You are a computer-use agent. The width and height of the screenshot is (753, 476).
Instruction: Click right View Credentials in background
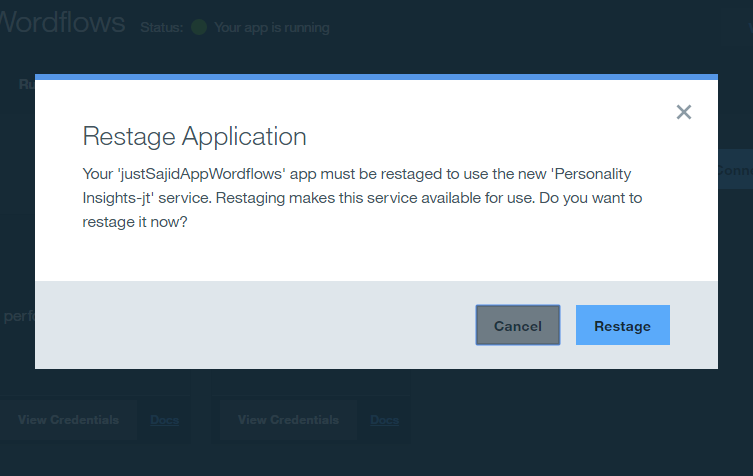[289, 420]
